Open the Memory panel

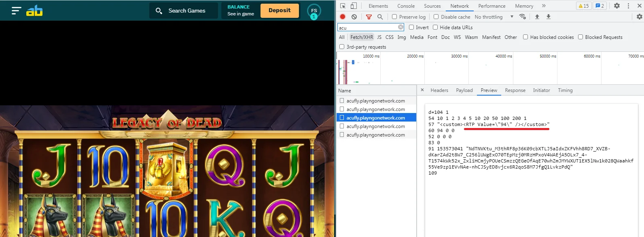[524, 6]
